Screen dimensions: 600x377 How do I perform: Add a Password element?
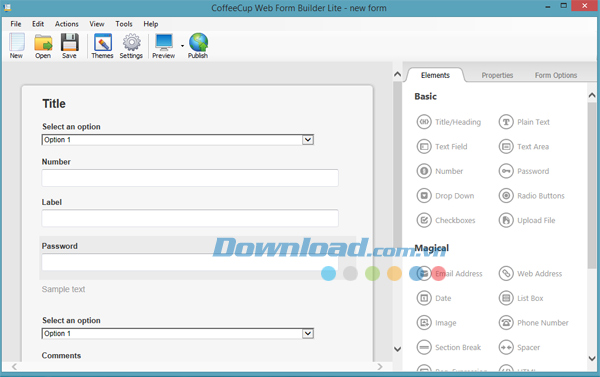[523, 171]
